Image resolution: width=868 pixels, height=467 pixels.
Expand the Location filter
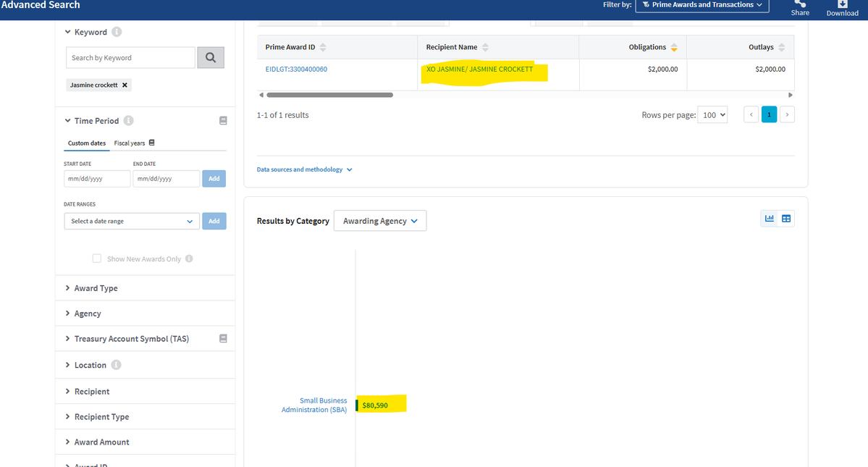click(x=85, y=365)
